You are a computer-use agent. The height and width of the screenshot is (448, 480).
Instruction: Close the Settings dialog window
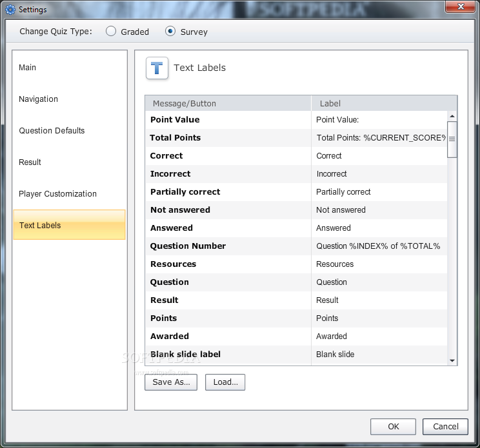461,6
